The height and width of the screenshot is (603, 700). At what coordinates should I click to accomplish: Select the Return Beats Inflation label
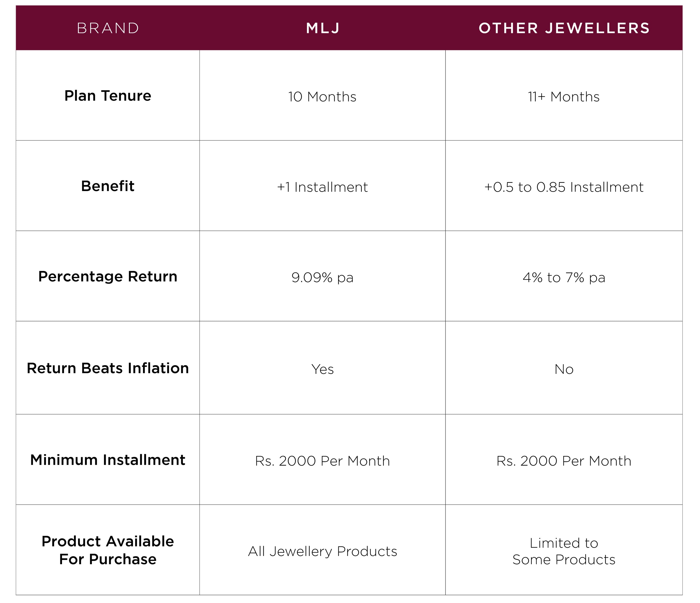point(108,368)
